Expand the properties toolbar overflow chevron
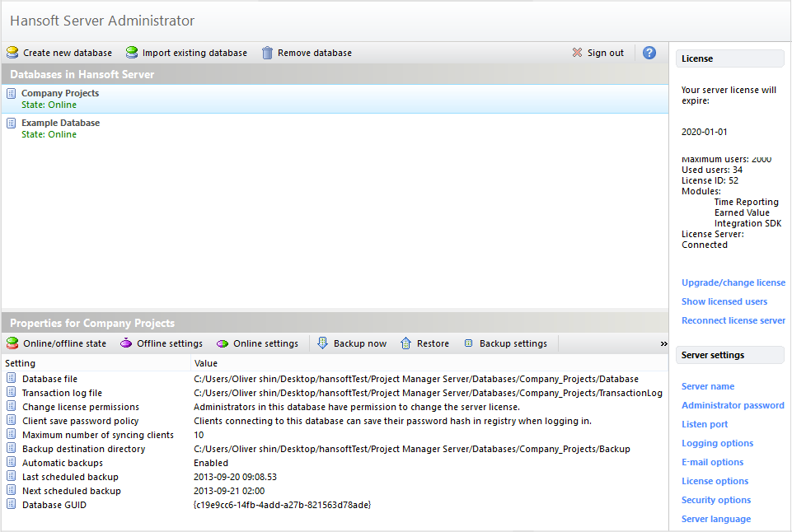 663,343
